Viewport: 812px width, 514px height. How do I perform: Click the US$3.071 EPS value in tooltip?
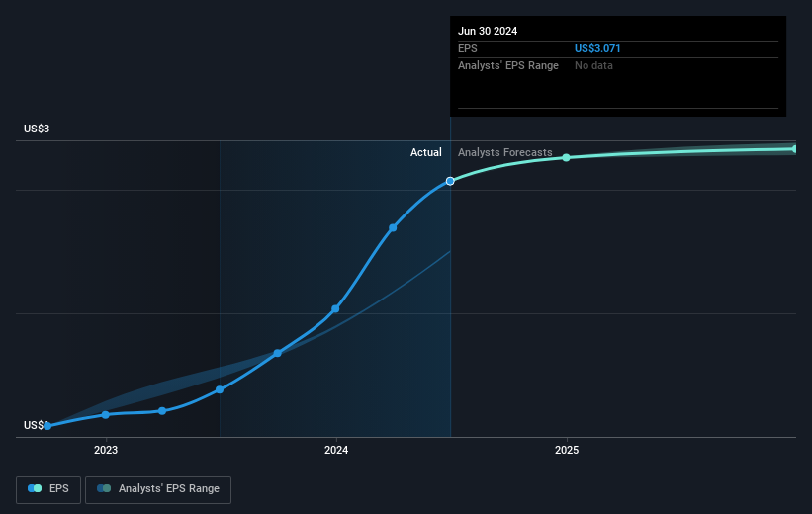coord(597,48)
